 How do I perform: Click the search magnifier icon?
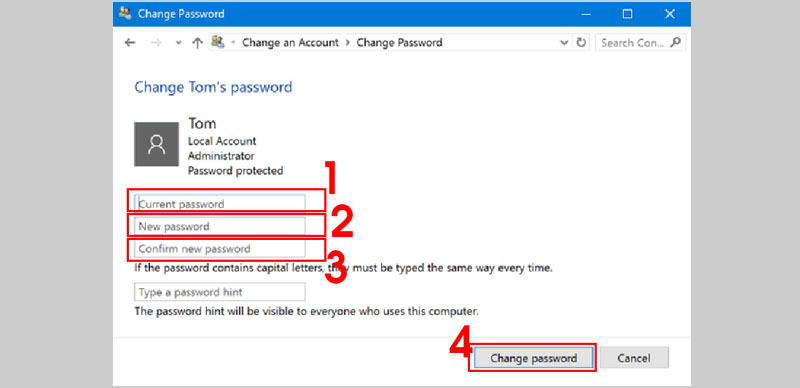coord(675,42)
